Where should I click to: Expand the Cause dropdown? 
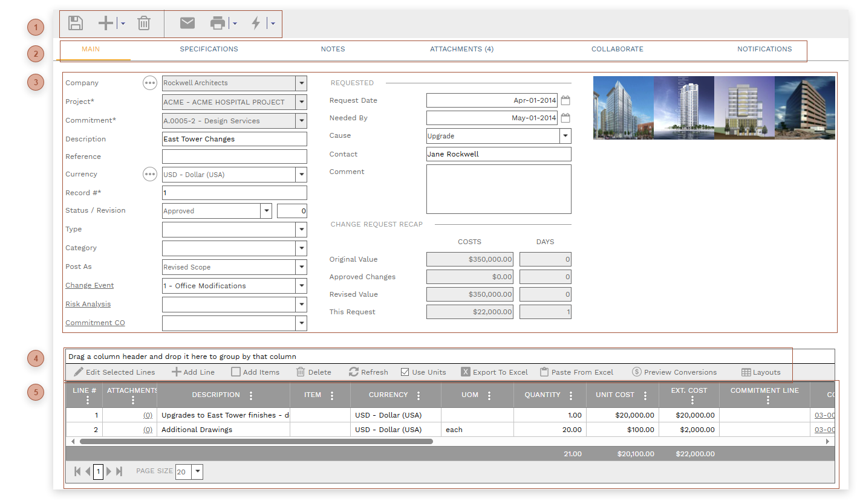(565, 136)
